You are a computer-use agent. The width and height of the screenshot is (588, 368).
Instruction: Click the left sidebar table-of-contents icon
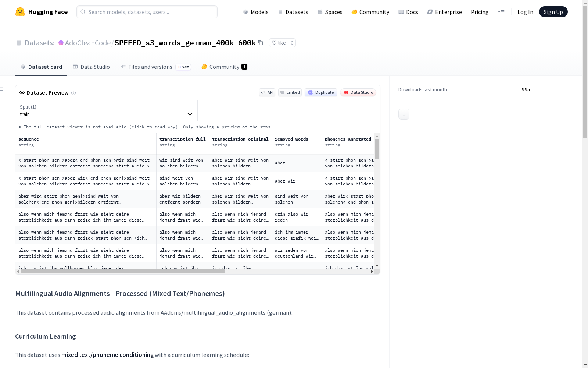click(2, 89)
